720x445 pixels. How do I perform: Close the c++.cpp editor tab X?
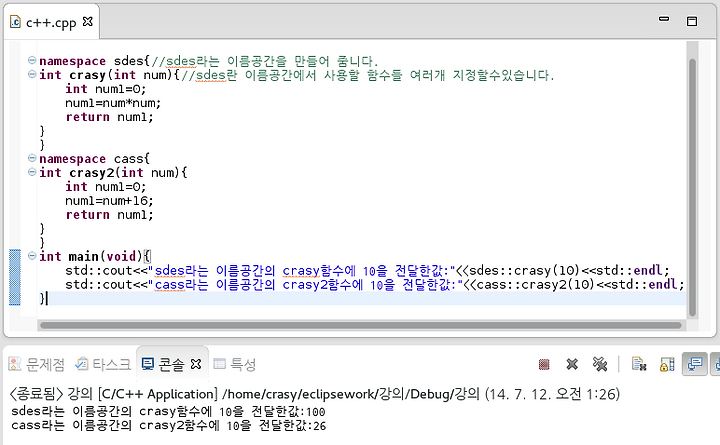pos(87,22)
